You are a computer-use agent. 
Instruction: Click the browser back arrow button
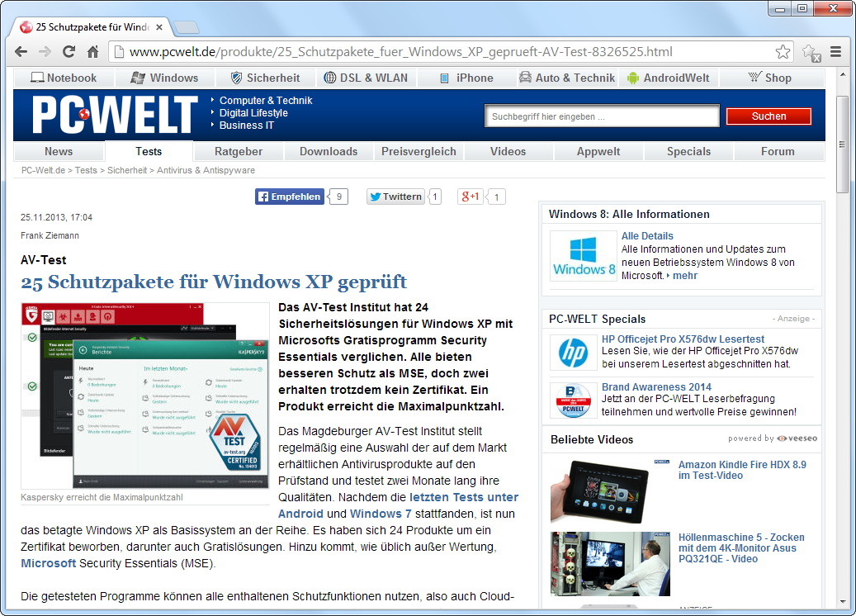click(21, 52)
